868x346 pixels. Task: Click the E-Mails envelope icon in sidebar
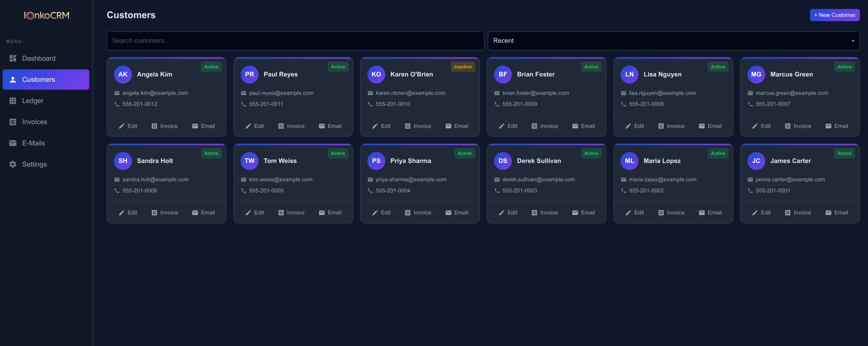click(x=13, y=143)
